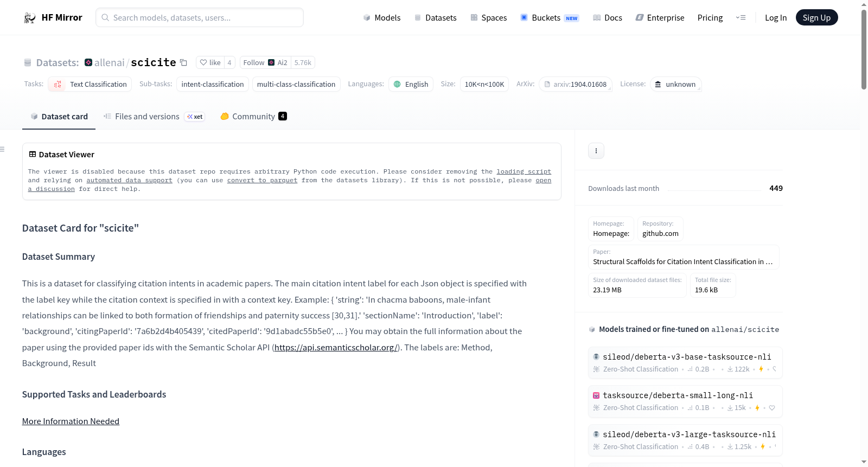Image resolution: width=868 pixels, height=467 pixels.
Task: Expand the extra navigation menu beside Pricing
Action: 741,17
